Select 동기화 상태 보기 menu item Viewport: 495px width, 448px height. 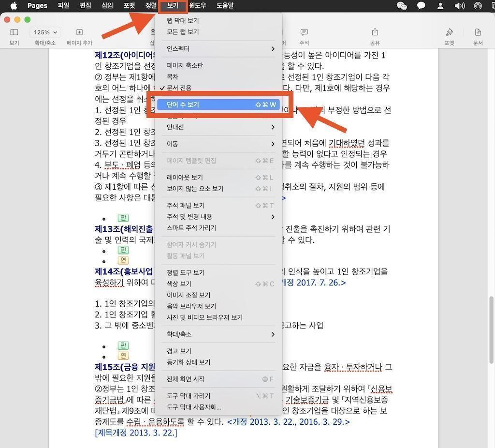click(218, 362)
